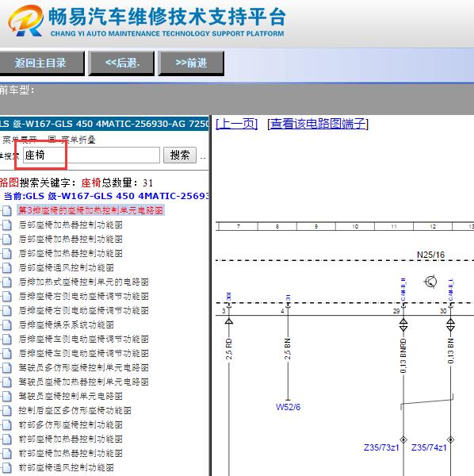
Task: Select 第3排座椅的座椅加热控制单元电路图 entry
Action: click(x=90, y=210)
